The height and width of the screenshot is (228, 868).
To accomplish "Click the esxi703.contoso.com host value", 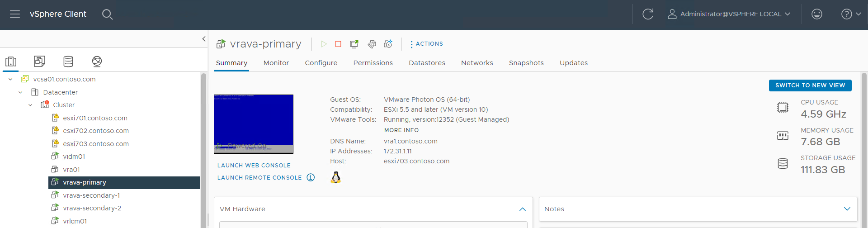I will pos(417,161).
